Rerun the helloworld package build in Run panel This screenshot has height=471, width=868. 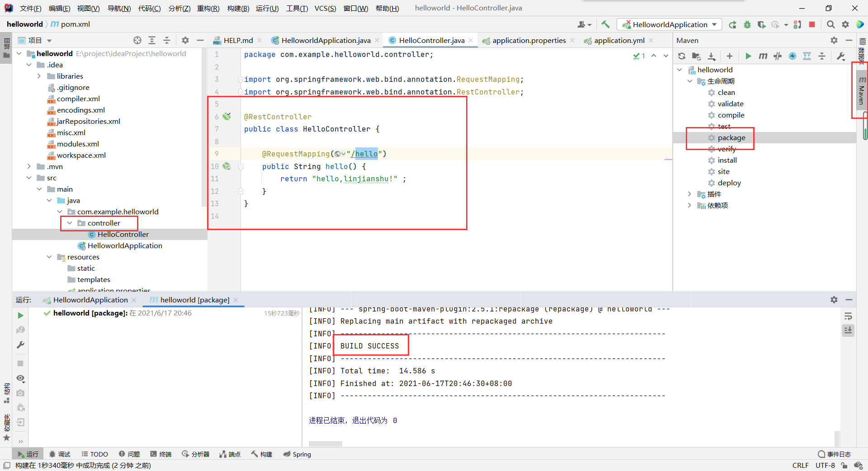(x=20, y=316)
